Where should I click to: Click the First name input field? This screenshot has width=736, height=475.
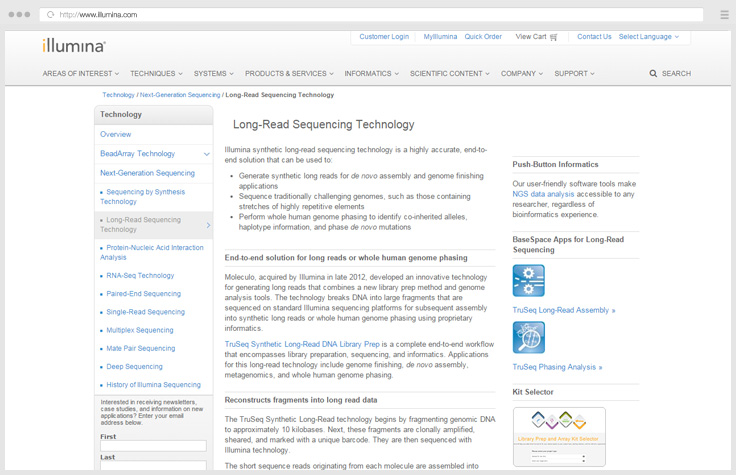pyautogui.click(x=153, y=446)
